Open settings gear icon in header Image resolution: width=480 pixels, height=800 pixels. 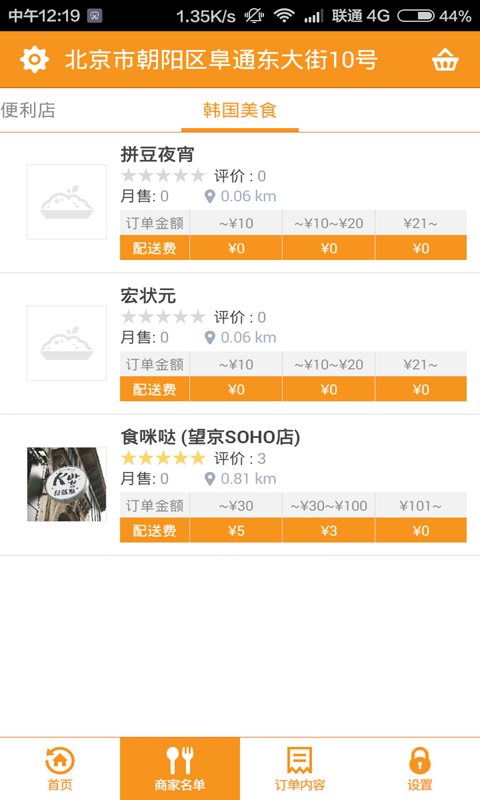[35, 60]
